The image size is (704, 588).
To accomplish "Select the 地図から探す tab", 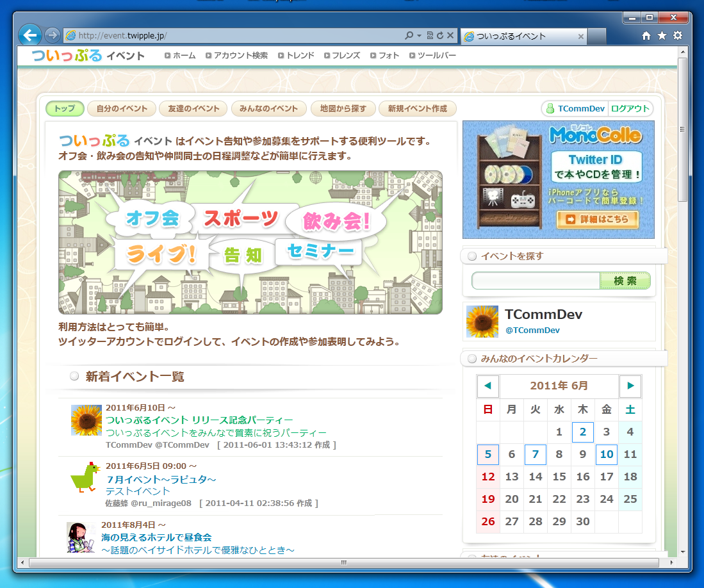I will (x=343, y=109).
